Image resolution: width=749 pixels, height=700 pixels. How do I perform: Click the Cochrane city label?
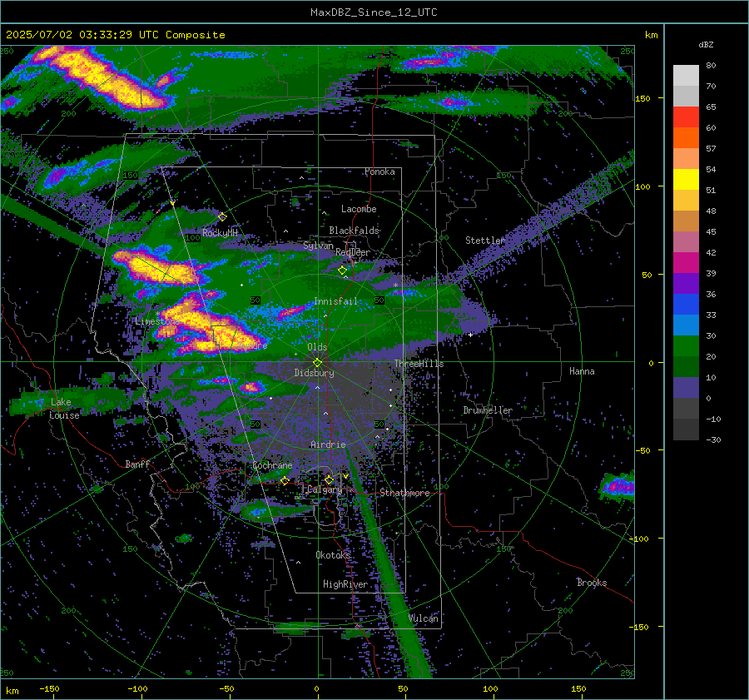(x=272, y=465)
